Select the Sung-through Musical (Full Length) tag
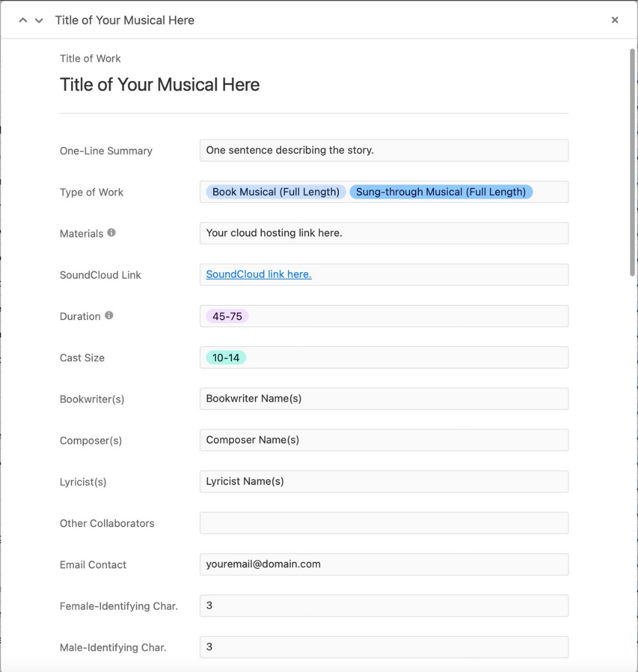Viewport: 638px width, 672px height. [440, 192]
